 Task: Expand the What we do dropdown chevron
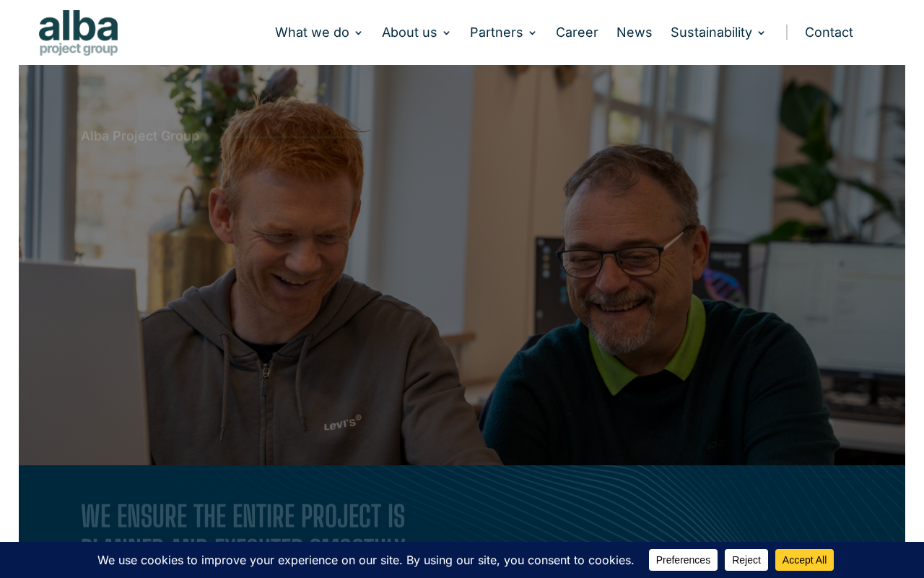coord(358,33)
